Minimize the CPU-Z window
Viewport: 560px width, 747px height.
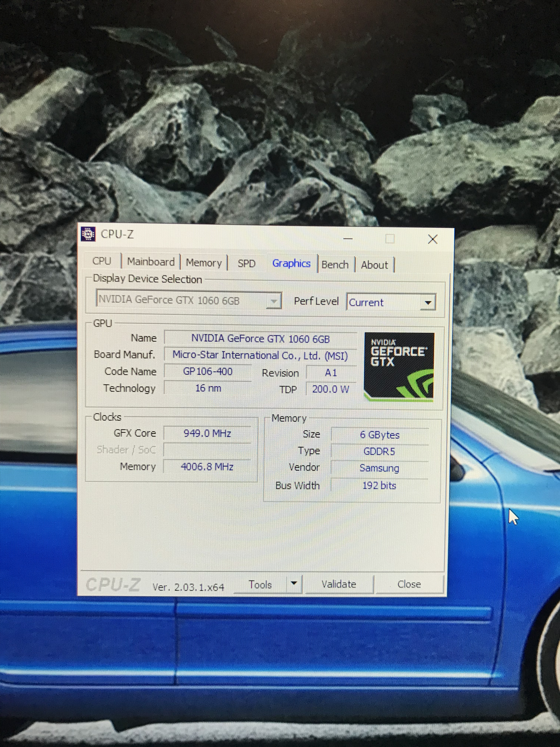point(348,239)
